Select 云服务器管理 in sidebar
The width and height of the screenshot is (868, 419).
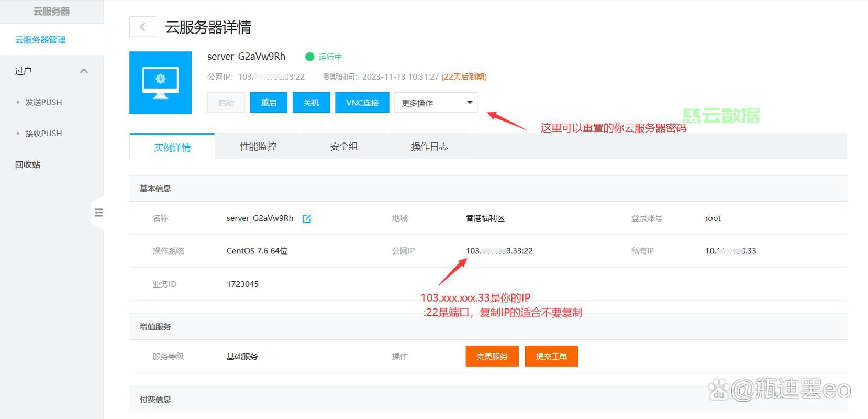coord(40,40)
